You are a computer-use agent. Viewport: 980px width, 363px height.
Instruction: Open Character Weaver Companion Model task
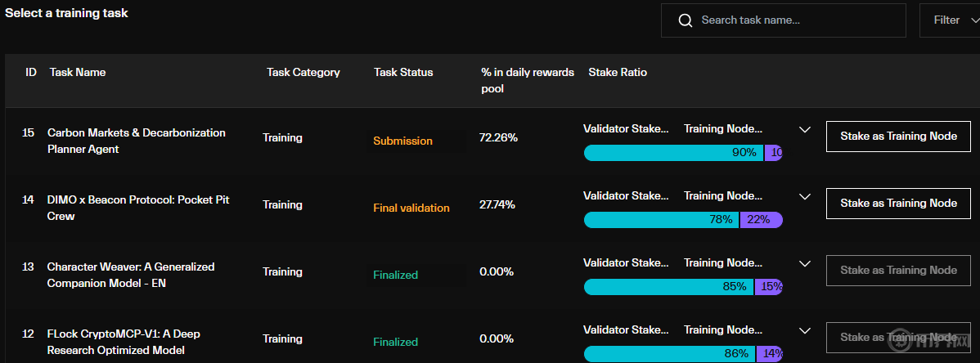click(130, 275)
